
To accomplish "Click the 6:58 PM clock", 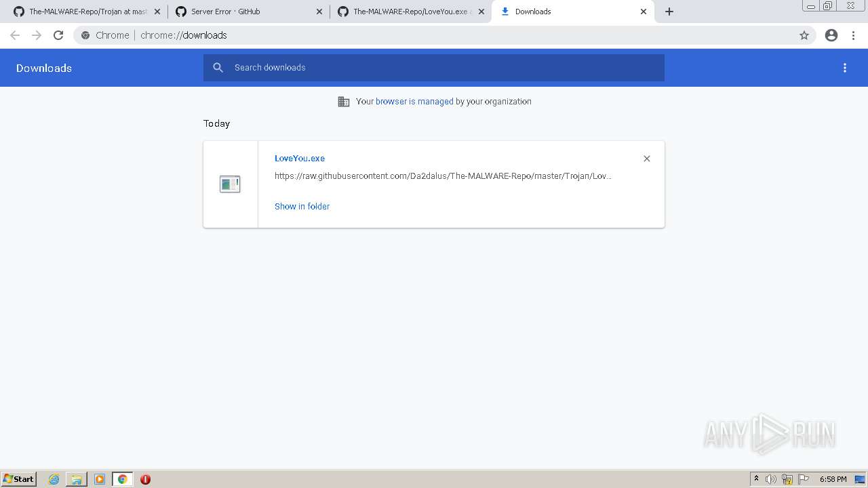I will click(833, 479).
